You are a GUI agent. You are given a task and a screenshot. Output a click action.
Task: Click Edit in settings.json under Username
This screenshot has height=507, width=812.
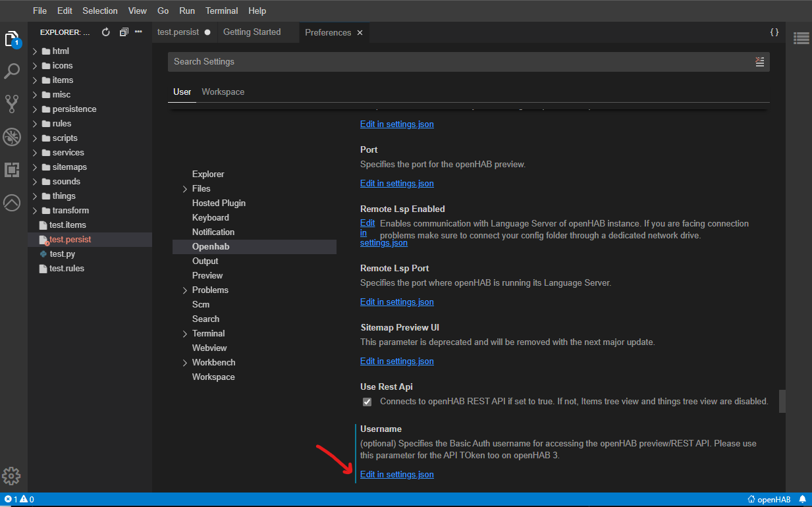(x=396, y=475)
